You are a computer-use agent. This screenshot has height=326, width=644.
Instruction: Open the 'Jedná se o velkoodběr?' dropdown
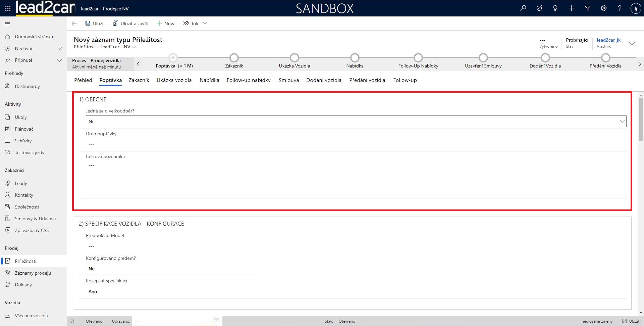[x=356, y=122]
